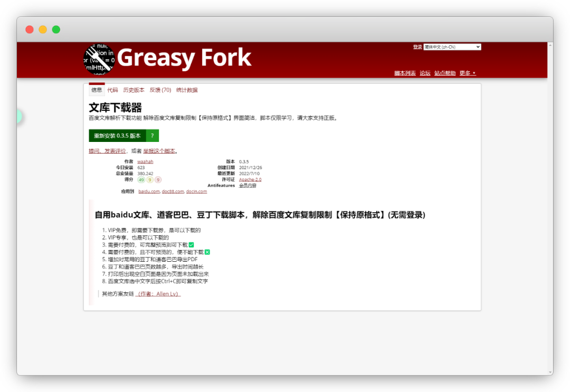Click the green cross emoji in item 4
This screenshot has width=570, height=392.
[207, 252]
